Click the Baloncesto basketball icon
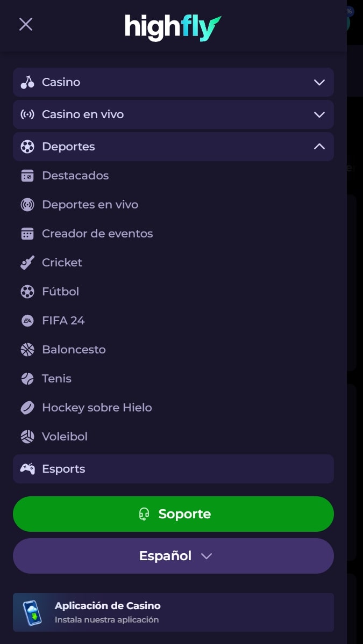The image size is (363, 644). coord(27,350)
